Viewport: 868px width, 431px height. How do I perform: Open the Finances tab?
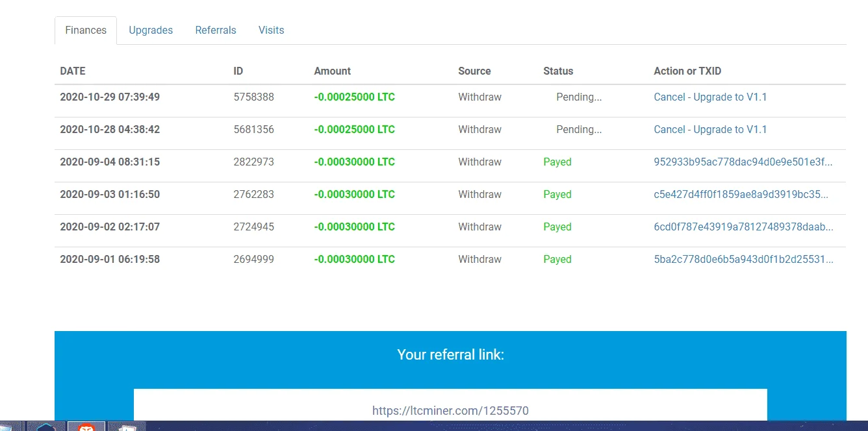click(86, 31)
